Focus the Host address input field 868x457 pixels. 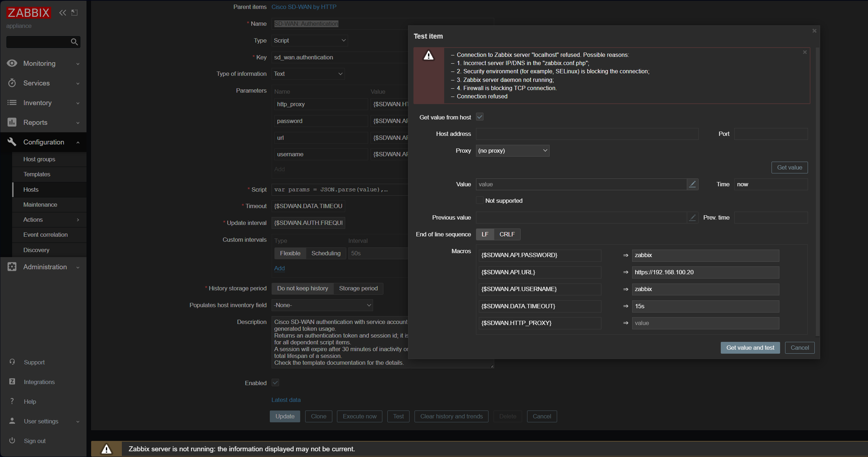tap(587, 134)
